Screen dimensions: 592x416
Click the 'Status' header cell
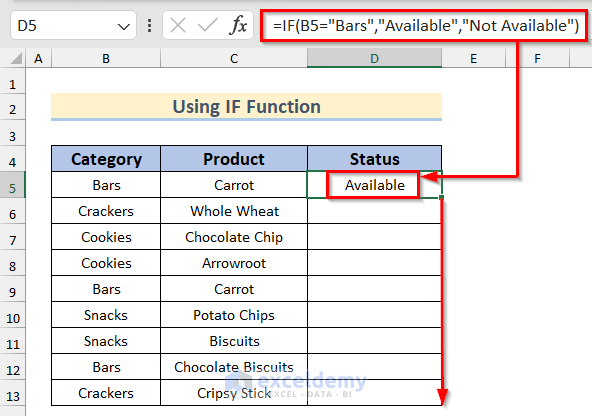375,159
